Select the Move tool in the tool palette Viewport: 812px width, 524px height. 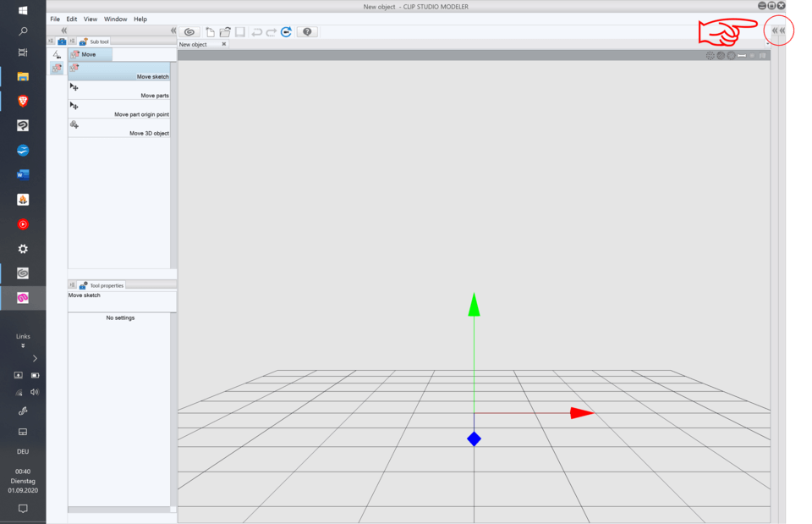[57, 68]
